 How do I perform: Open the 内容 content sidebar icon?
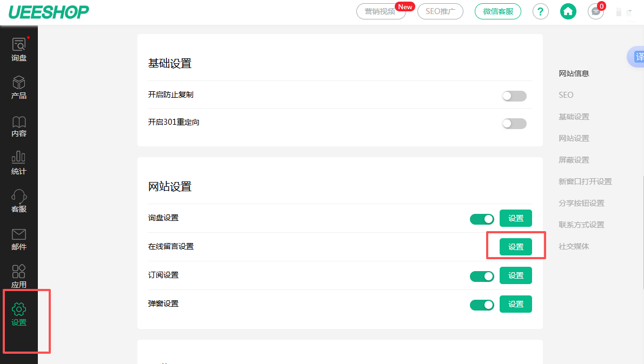tap(19, 125)
